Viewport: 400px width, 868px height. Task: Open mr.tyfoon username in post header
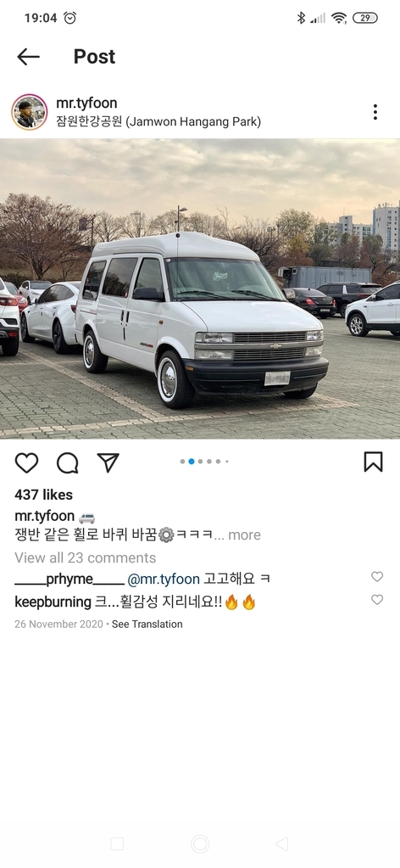point(86,103)
